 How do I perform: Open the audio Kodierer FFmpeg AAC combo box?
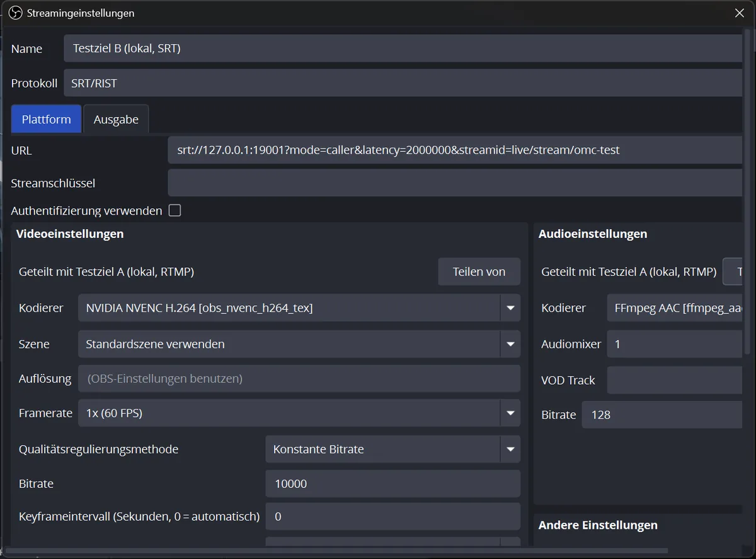click(x=675, y=308)
